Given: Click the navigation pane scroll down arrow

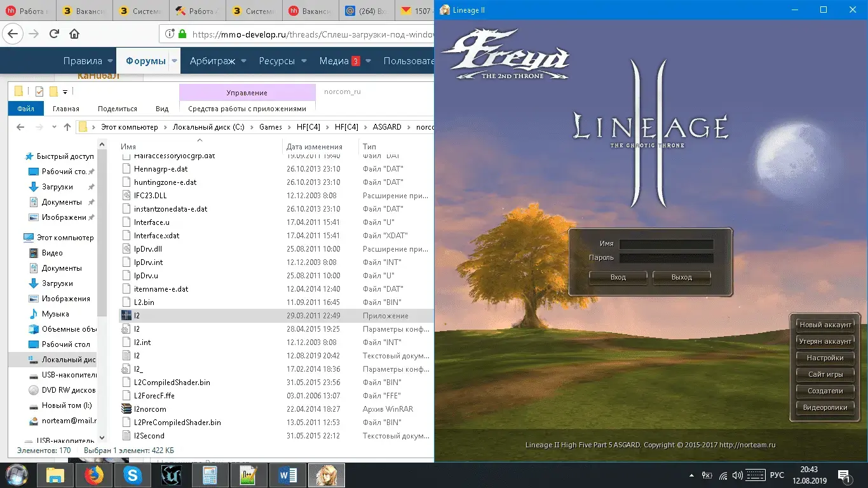Looking at the screenshot, I should tap(102, 438).
